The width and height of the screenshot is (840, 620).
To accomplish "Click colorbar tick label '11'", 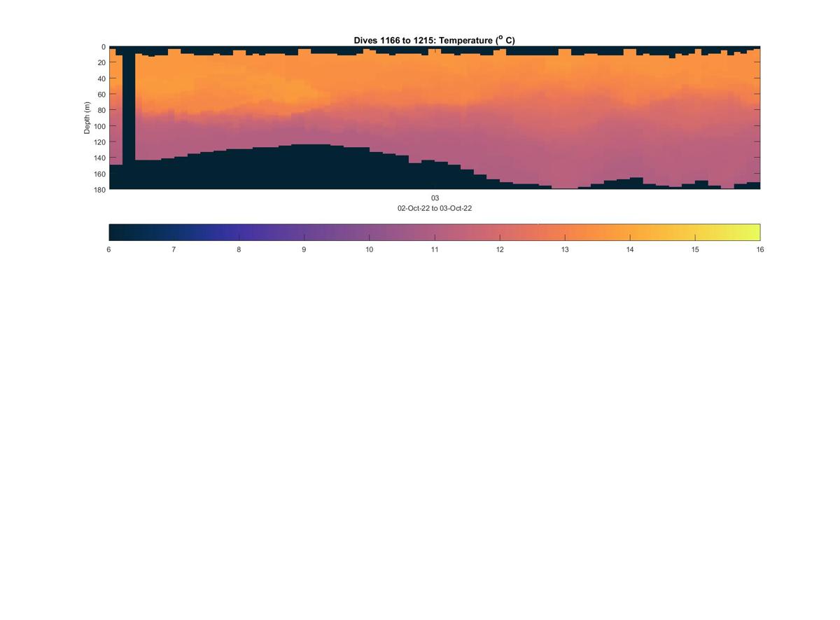I will pyautogui.click(x=435, y=249).
